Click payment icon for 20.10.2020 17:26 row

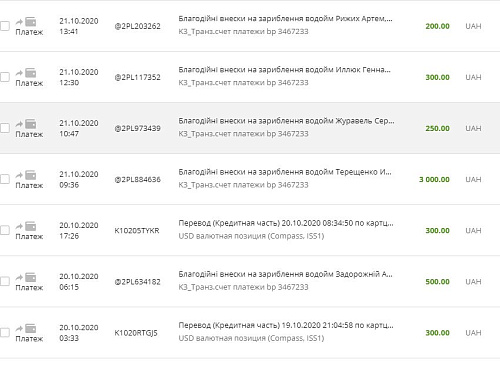click(x=31, y=226)
